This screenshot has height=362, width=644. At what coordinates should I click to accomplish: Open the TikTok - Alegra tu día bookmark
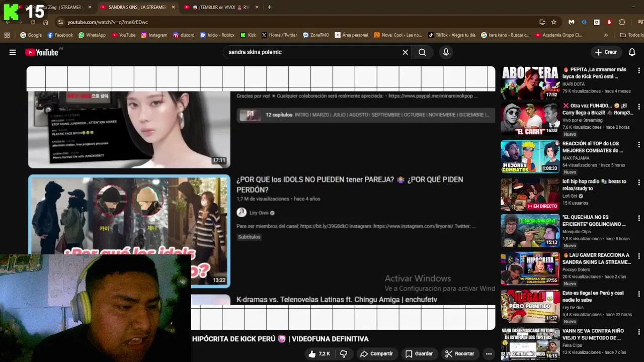(x=451, y=35)
